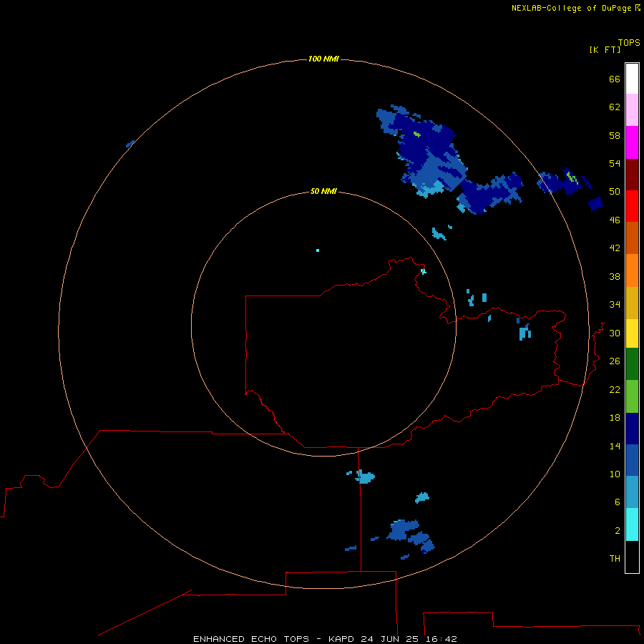Click the light blue echo south of 50 NMI ring

(364, 477)
